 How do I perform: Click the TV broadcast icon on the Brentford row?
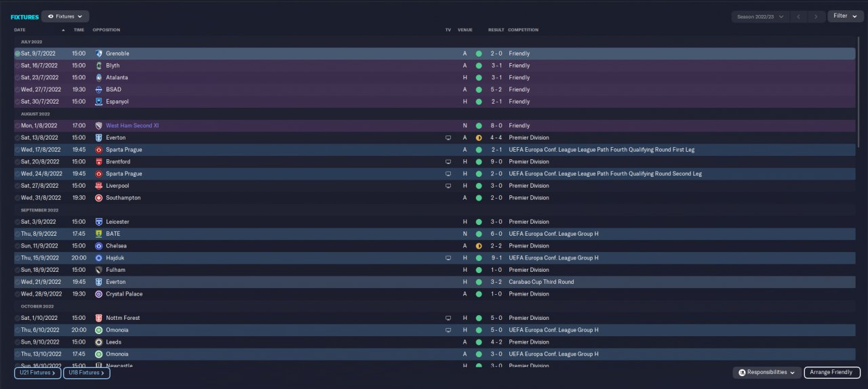point(448,162)
